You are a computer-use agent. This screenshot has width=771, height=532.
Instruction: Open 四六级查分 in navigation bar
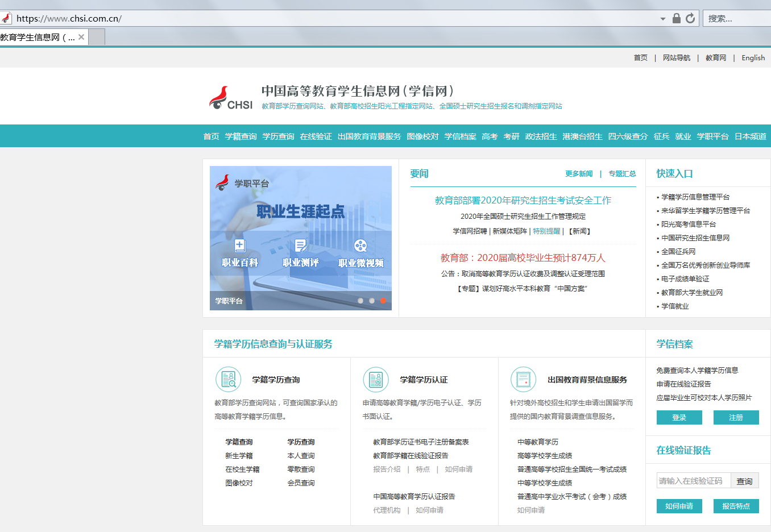(628, 136)
